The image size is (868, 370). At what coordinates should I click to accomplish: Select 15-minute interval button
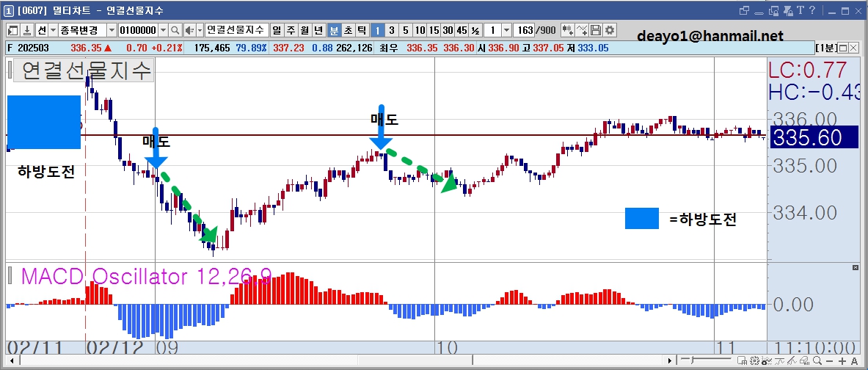434,29
